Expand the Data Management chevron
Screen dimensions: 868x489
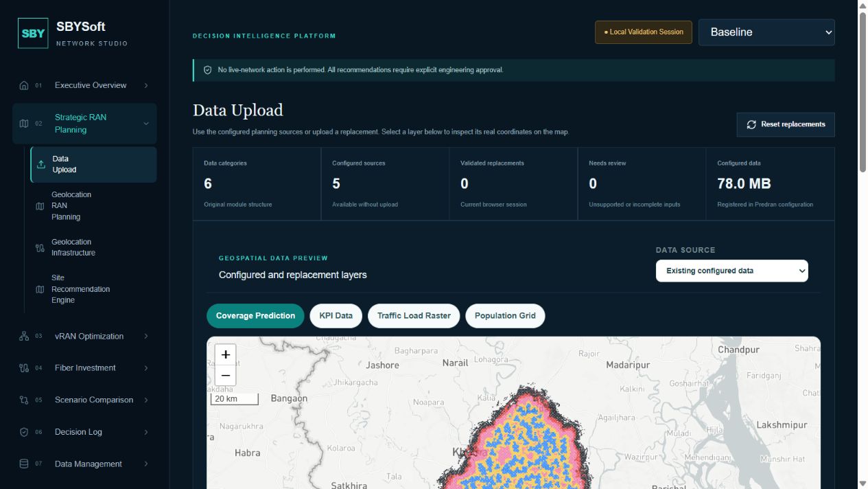point(146,464)
